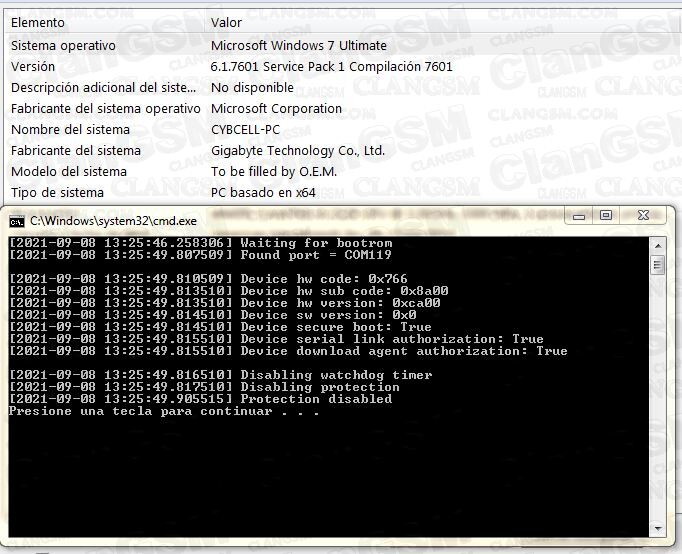
Task: Click the Device hw code: 0x766 line
Action: (x=208, y=279)
